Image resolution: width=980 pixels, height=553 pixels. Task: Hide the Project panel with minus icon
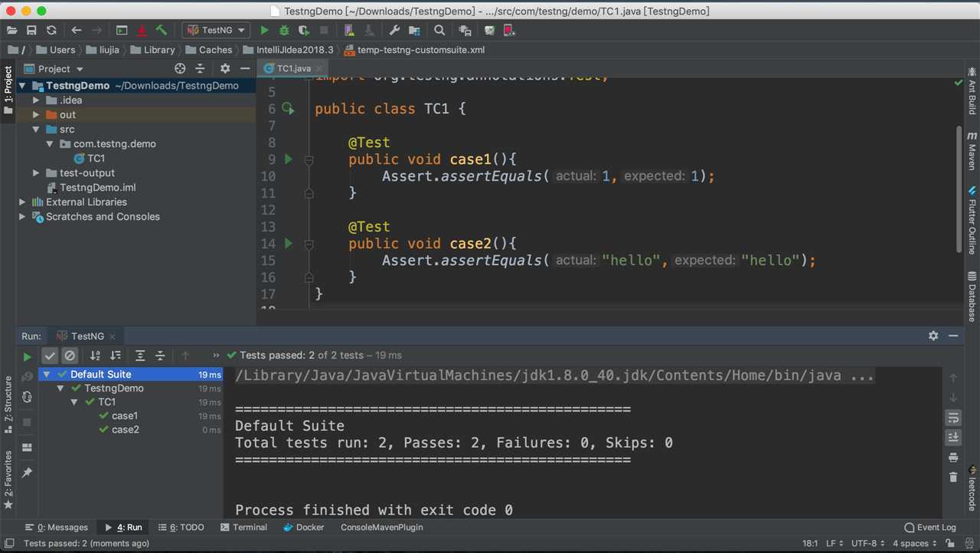click(x=245, y=68)
